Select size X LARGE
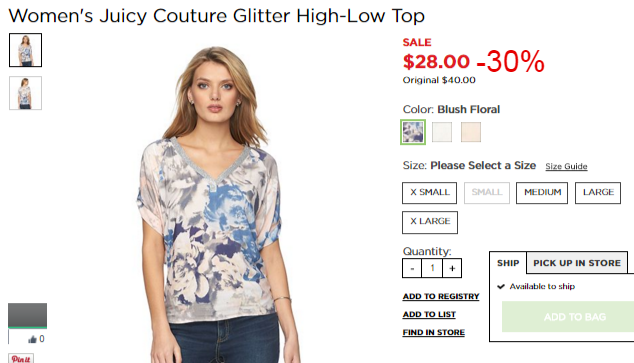 tap(430, 222)
